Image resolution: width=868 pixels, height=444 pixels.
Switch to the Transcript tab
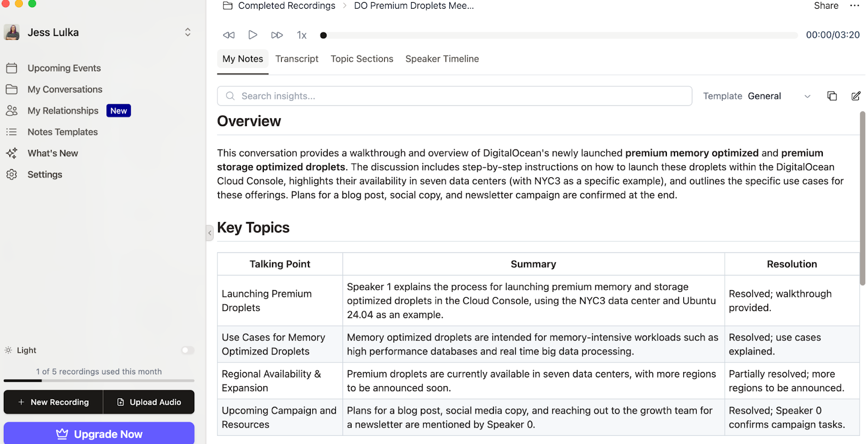tap(297, 59)
